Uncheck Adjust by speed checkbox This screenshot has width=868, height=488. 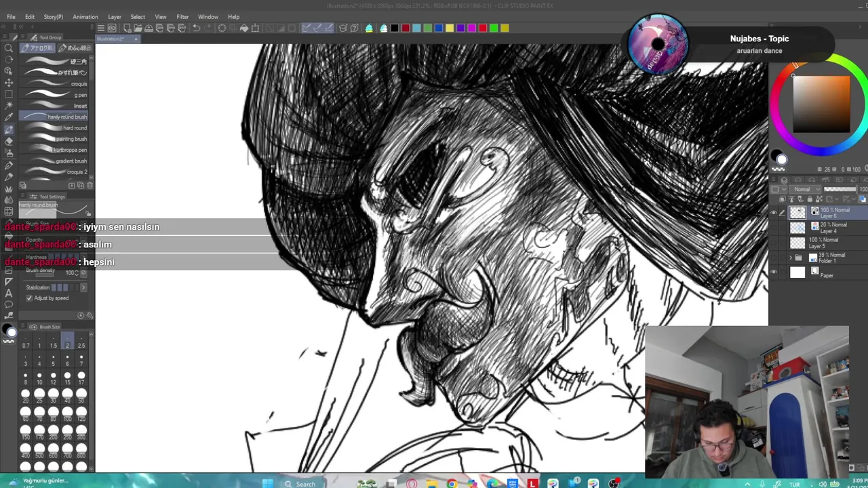tap(29, 298)
